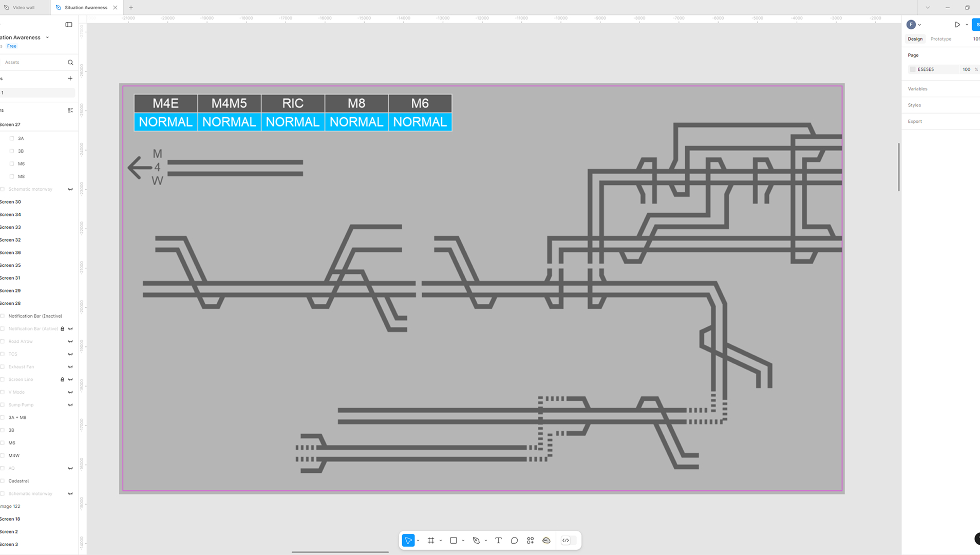Image resolution: width=980 pixels, height=555 pixels.
Task: Open the Actions and resources tool
Action: click(530, 540)
